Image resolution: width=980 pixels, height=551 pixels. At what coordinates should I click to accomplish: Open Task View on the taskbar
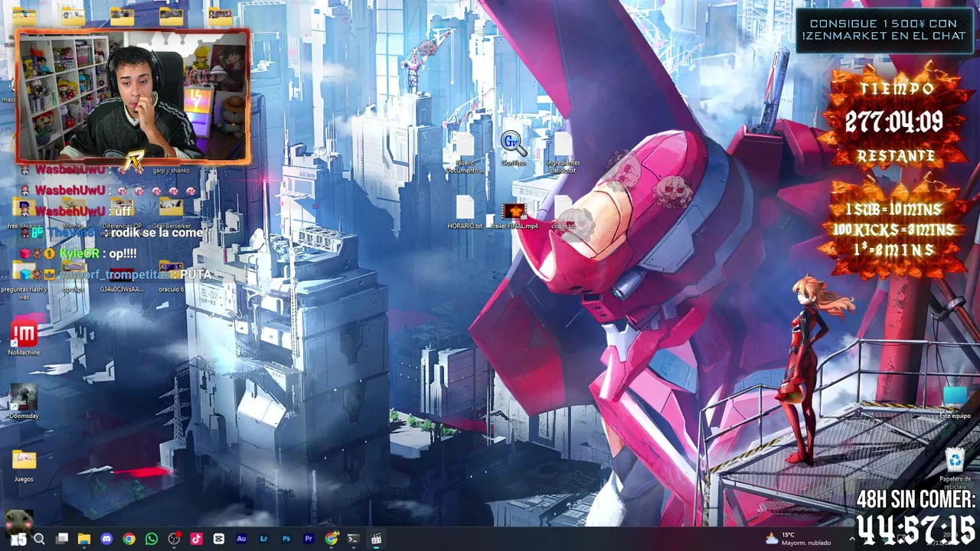click(x=62, y=539)
